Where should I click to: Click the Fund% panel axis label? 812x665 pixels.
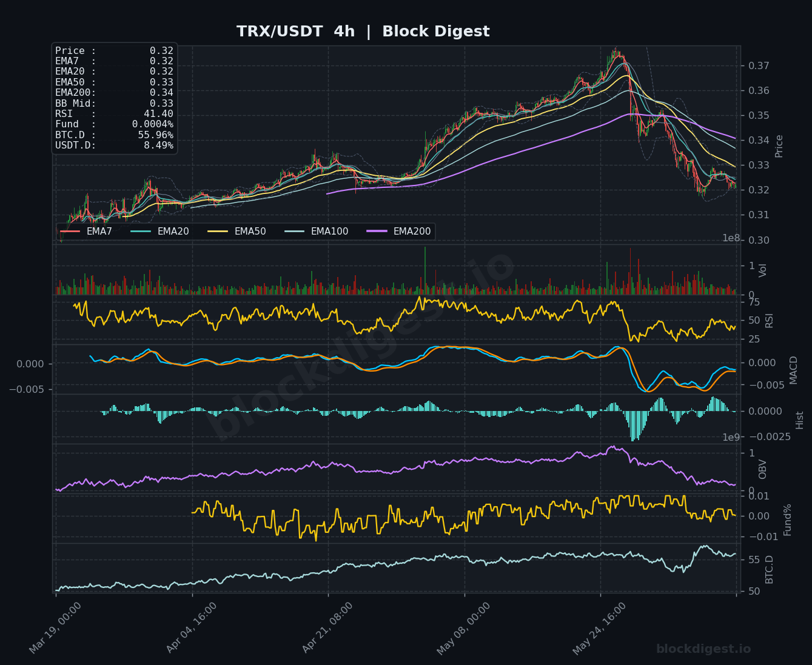click(x=787, y=520)
